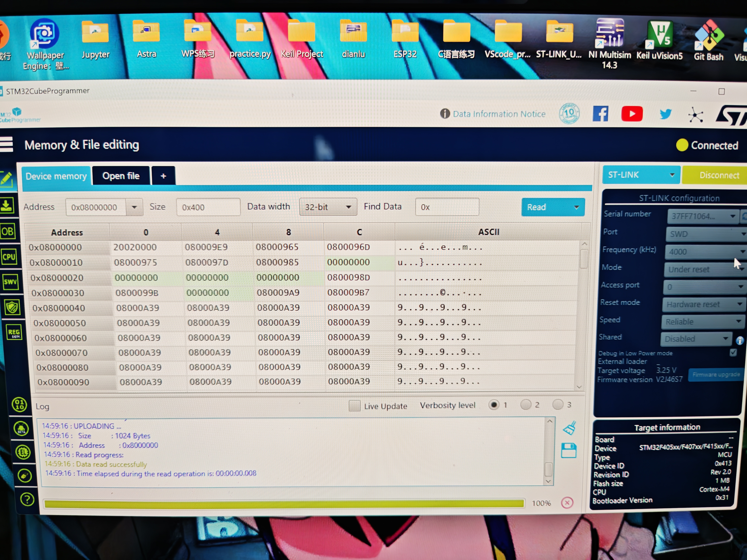Focus the Address input field

point(96,207)
